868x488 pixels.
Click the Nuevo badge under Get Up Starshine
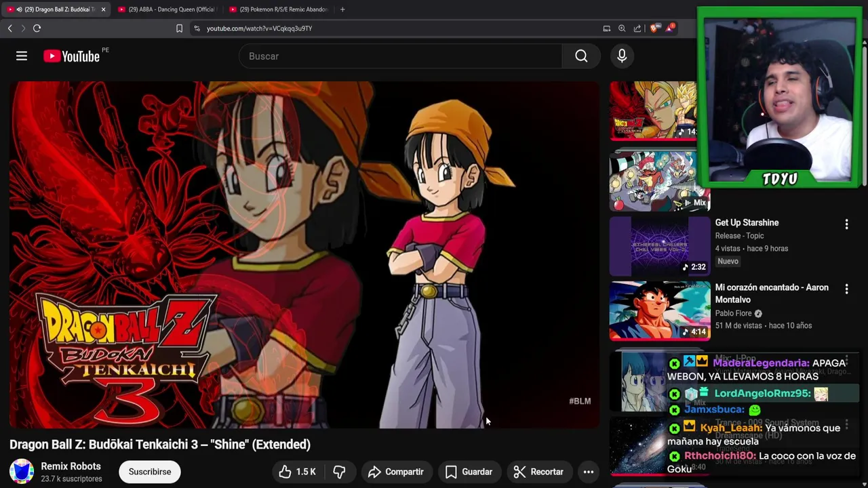click(x=728, y=262)
